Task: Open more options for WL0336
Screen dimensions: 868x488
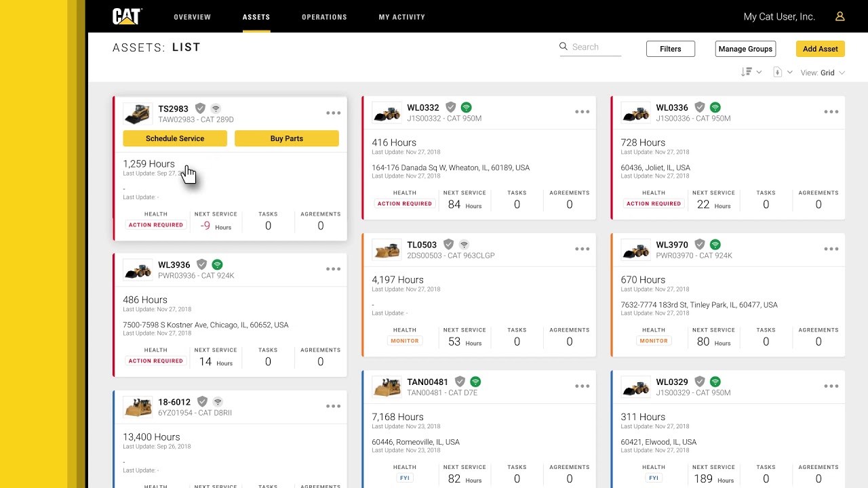Action: click(831, 112)
